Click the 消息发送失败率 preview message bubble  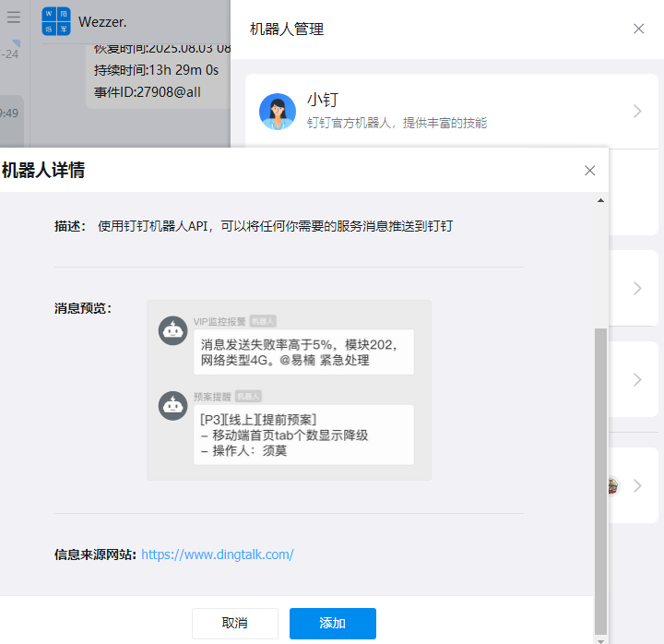pos(303,352)
